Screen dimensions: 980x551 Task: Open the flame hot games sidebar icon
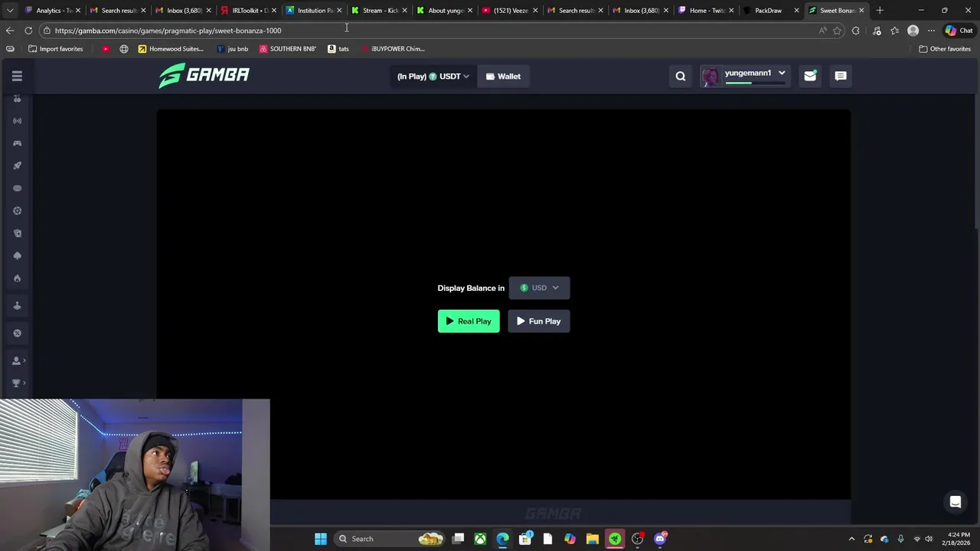17,279
